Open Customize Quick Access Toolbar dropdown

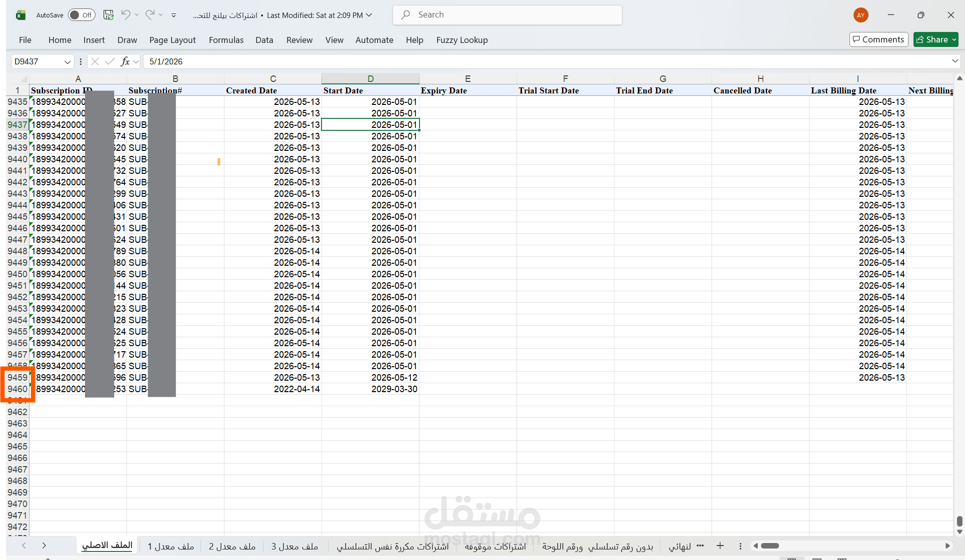(x=173, y=15)
